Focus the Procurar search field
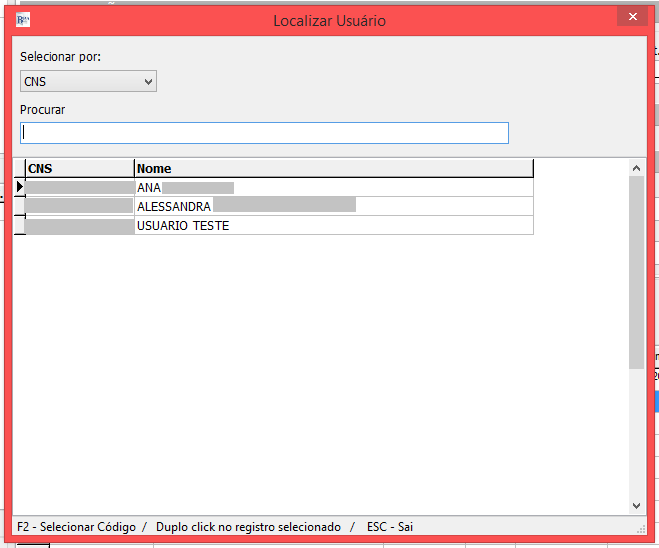659x548 pixels. coord(264,132)
